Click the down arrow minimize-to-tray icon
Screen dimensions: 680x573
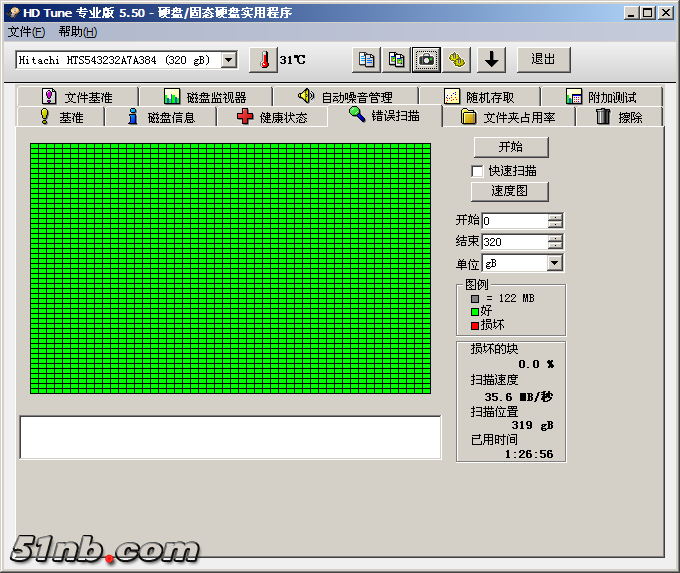(490, 60)
